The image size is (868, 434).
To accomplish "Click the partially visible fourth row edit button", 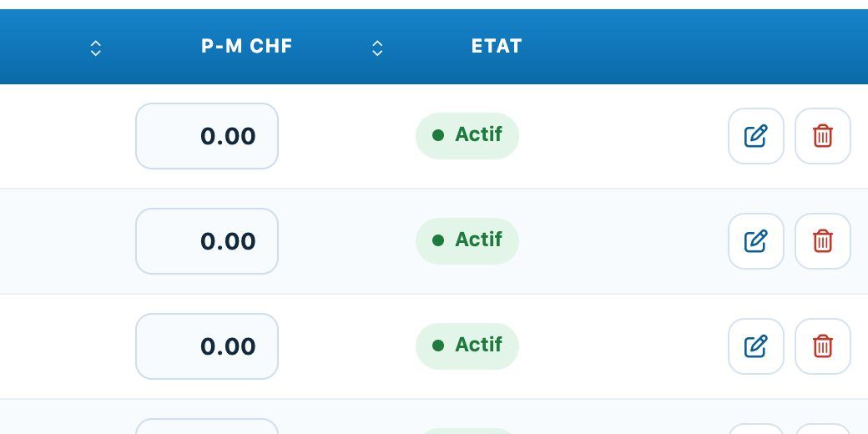I will coord(755,429).
